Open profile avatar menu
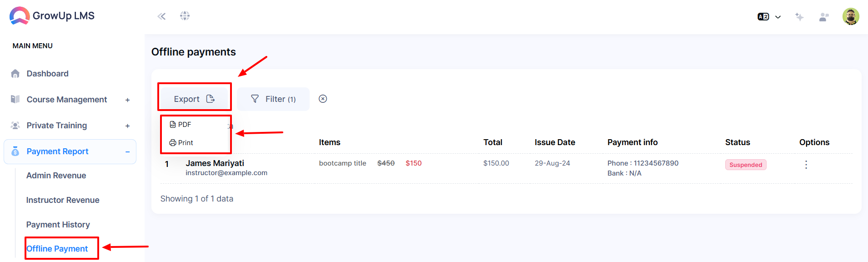 click(x=851, y=16)
